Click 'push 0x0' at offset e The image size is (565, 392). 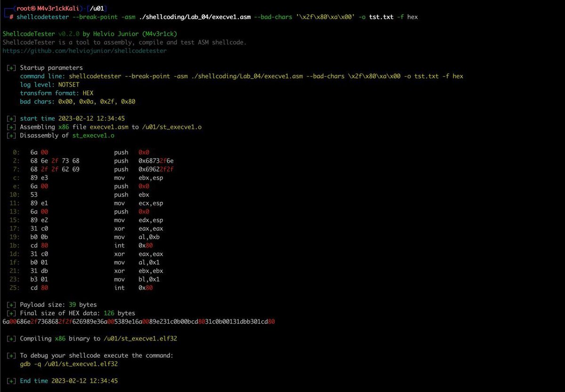click(x=131, y=186)
